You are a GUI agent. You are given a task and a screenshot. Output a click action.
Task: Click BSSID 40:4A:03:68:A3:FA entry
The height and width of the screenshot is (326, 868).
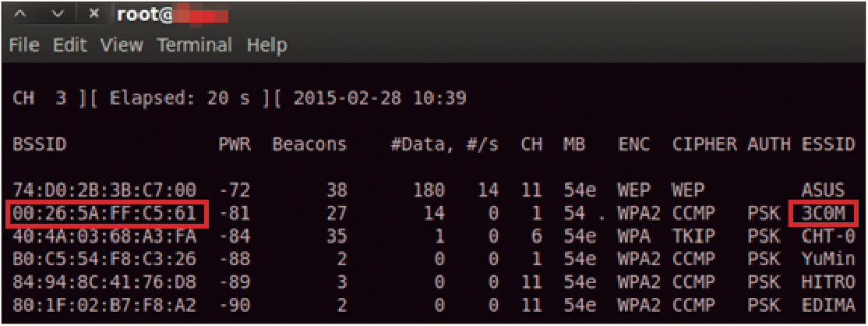pyautogui.click(x=104, y=237)
